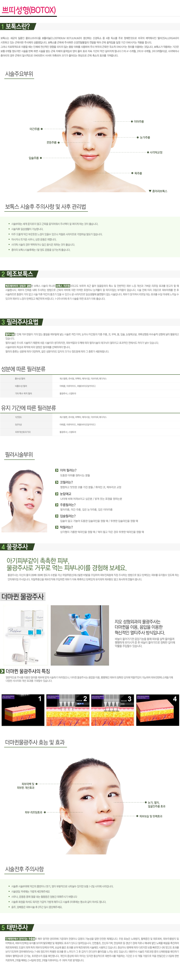
Task: Click arrow icon before 더마퀸 물광주사의 특징
Action: [x=2, y=672]
